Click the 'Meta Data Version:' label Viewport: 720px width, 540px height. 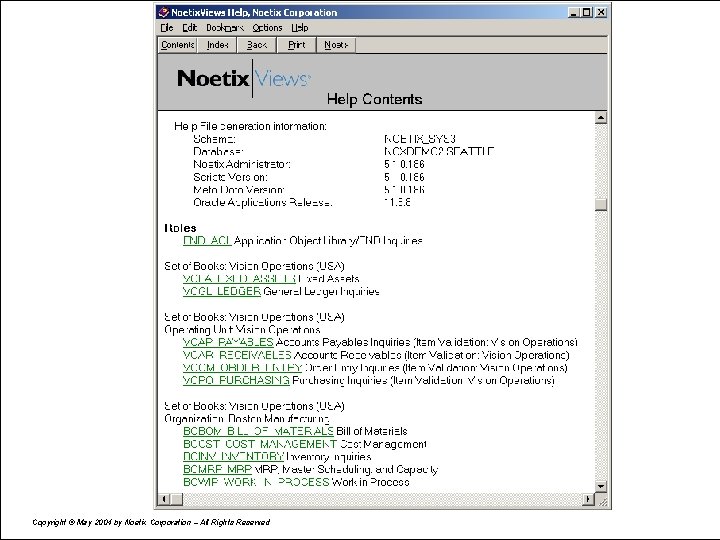[x=238, y=190]
